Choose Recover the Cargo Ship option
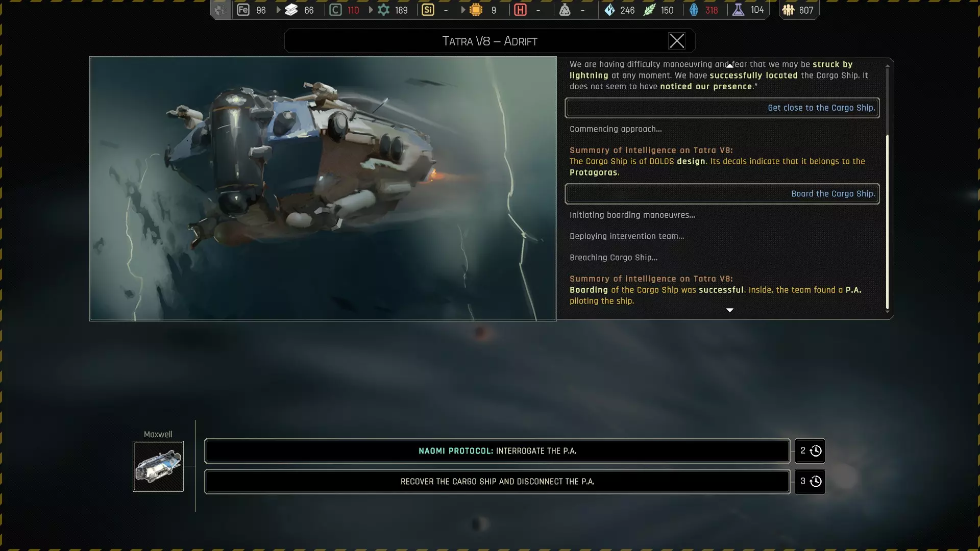 [x=497, y=482]
